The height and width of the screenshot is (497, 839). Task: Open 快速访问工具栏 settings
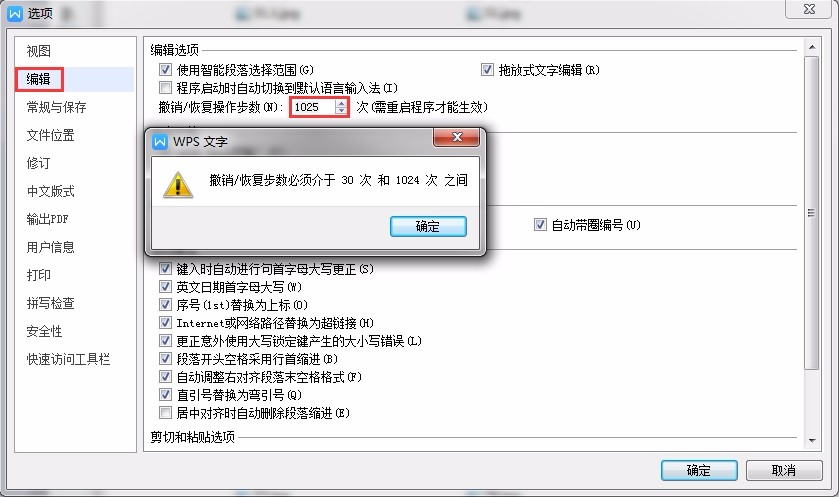[68, 359]
